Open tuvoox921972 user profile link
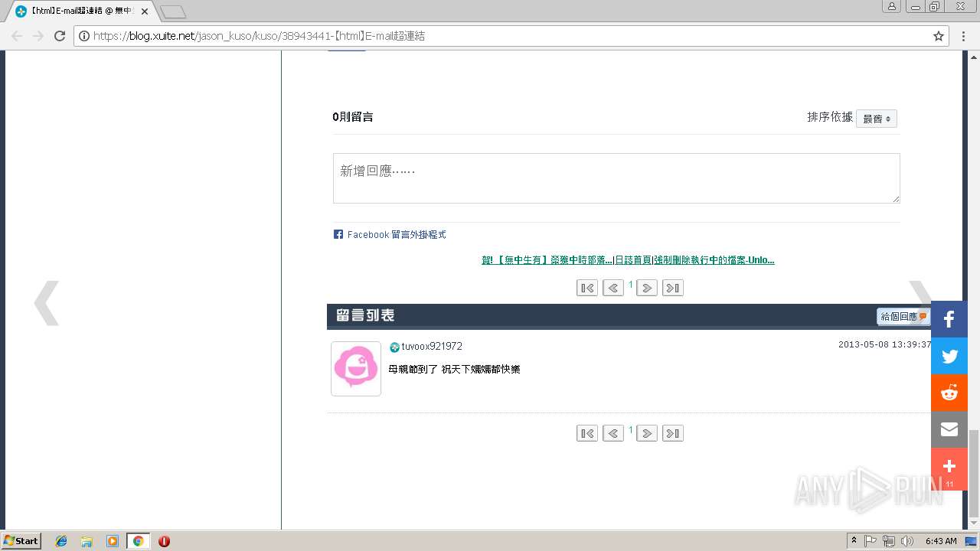This screenshot has width=980, height=551. coord(432,347)
